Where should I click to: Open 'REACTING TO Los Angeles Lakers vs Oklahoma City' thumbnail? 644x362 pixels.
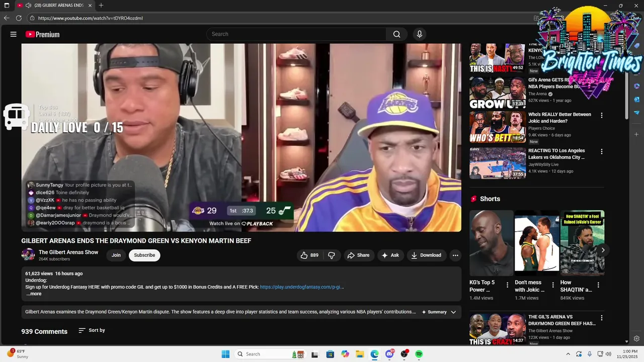[498, 163]
